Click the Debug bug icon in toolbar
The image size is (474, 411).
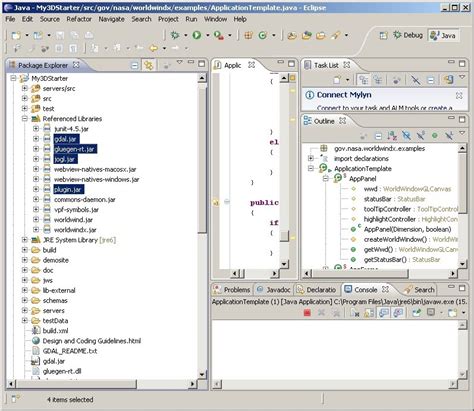point(175,35)
